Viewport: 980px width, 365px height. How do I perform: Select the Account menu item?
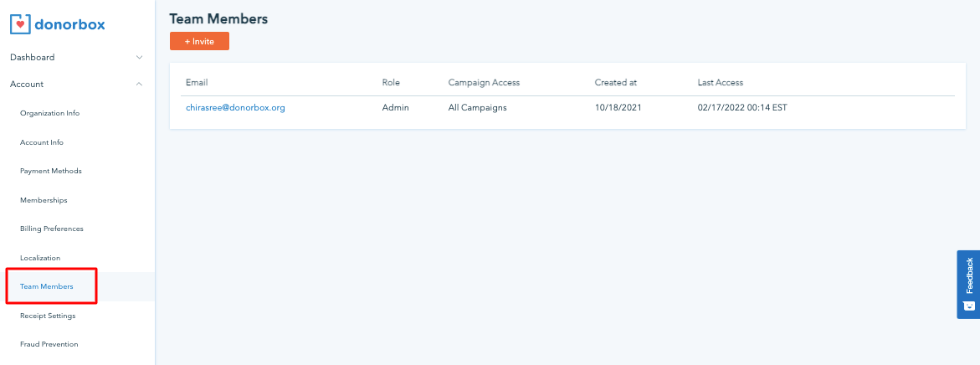click(x=27, y=84)
